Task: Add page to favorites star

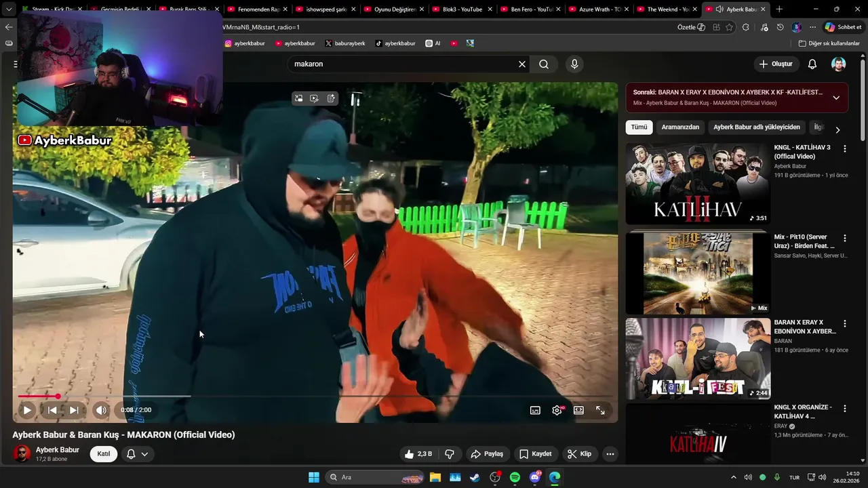Action: tap(730, 27)
